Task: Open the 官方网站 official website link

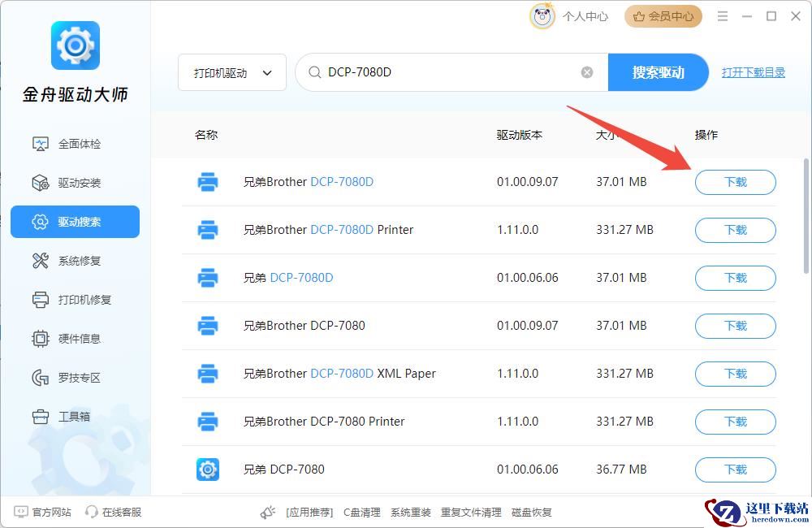Action: click(x=51, y=512)
